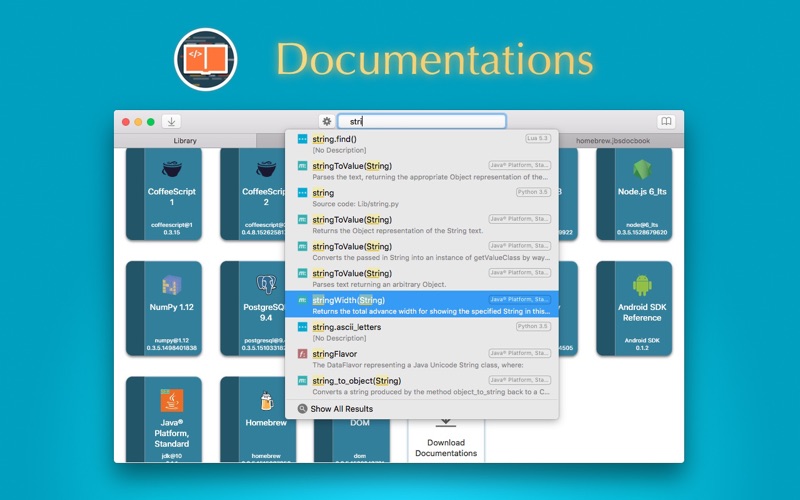Viewport: 800px width, 500px height.
Task: Click Show All Results
Action: click(x=341, y=409)
